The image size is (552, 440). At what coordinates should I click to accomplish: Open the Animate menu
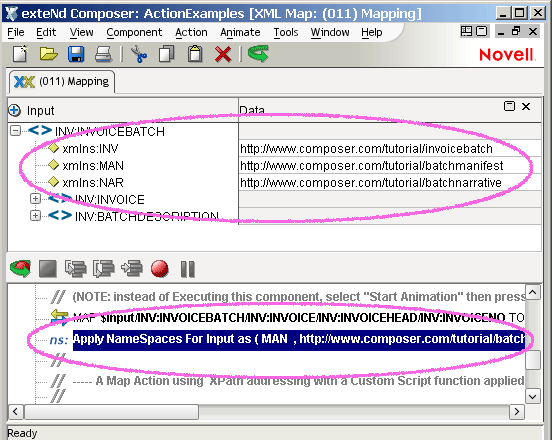coord(240,32)
